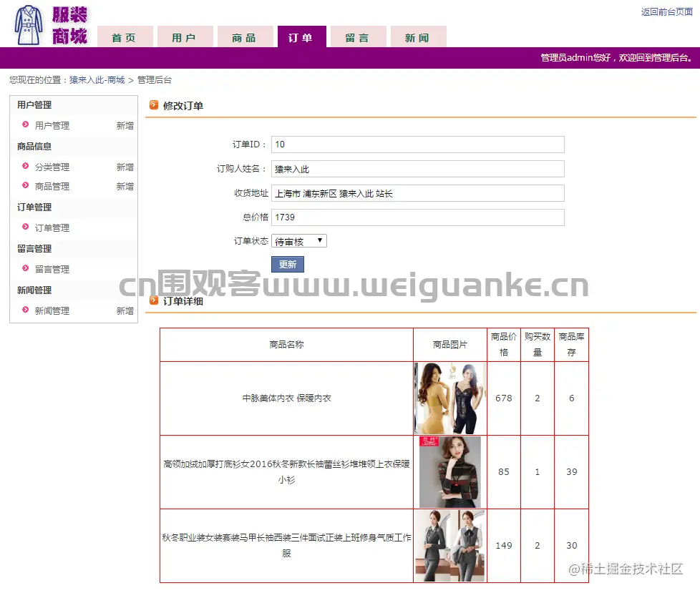Viewport: 700px width, 593px height.
Task: Click 新增 next to 新闻管理
Action: 125,310
